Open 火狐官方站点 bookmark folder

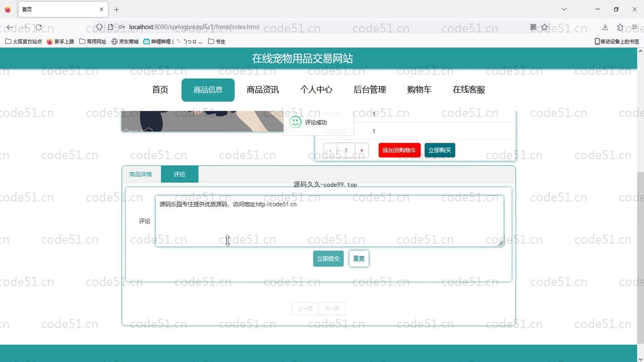point(23,42)
